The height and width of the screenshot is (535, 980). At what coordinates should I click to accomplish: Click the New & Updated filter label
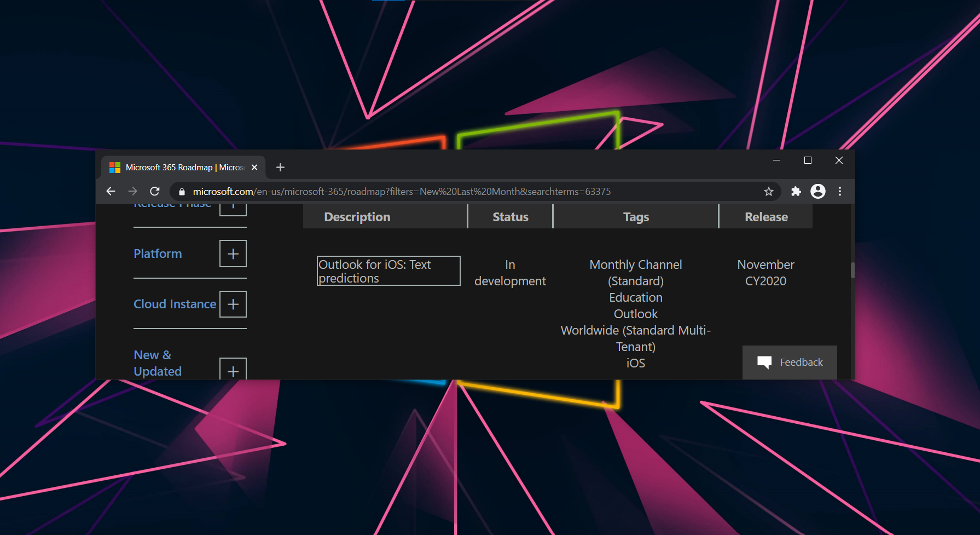click(158, 363)
